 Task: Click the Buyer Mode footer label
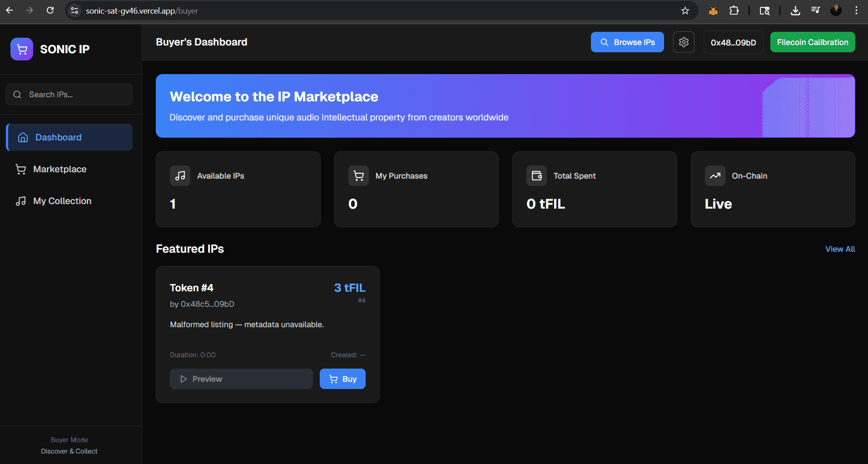(x=69, y=440)
